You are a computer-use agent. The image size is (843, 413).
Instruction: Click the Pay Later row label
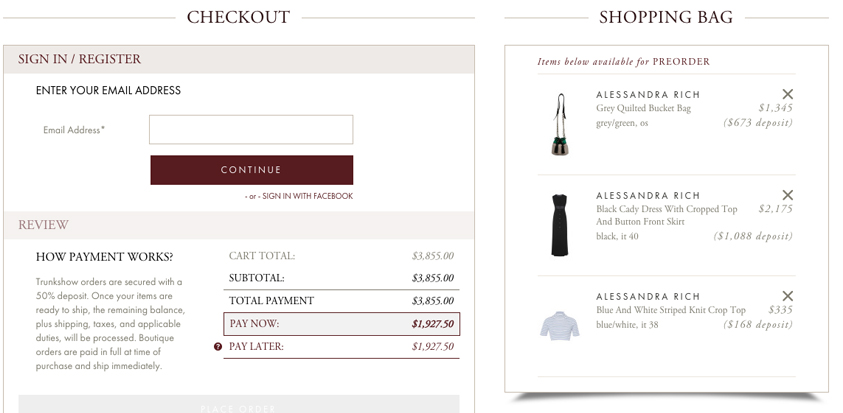256,347
